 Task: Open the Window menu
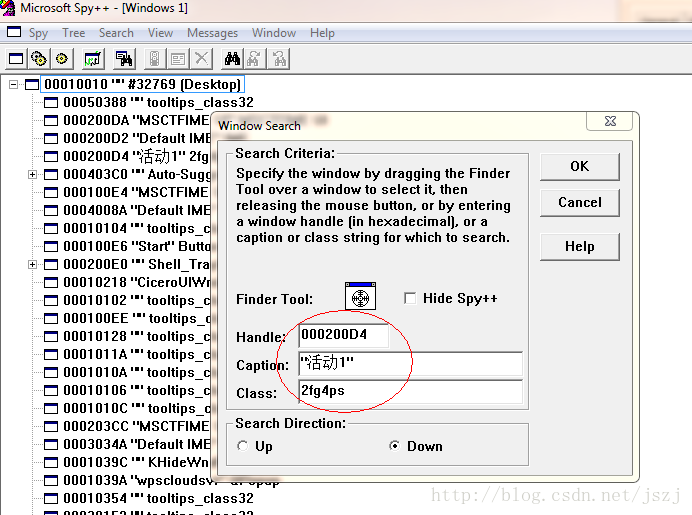pos(274,33)
